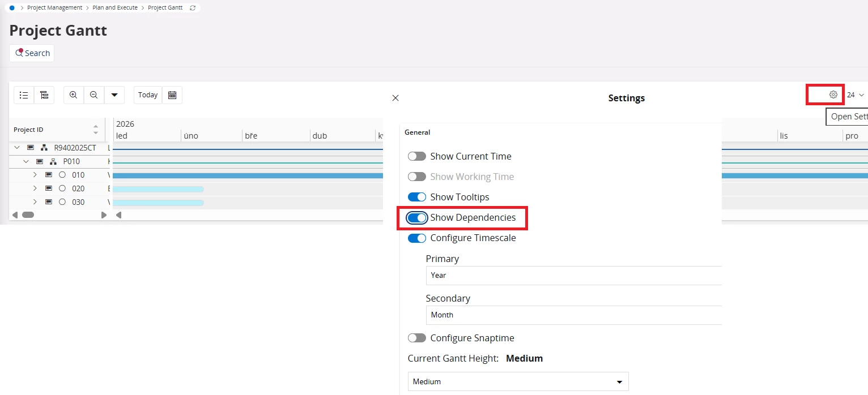Zoom out of the Gantt chart
Viewport: 868px width, 395px height.
94,95
